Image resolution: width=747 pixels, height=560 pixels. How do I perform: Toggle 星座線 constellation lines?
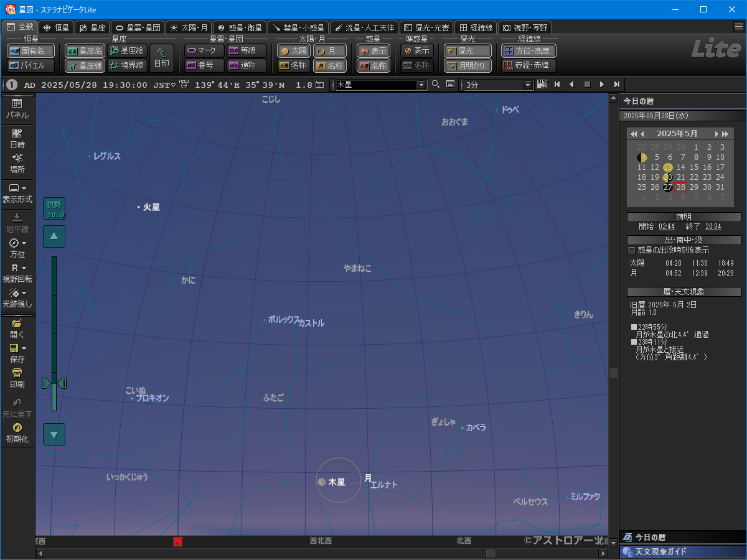[x=85, y=65]
